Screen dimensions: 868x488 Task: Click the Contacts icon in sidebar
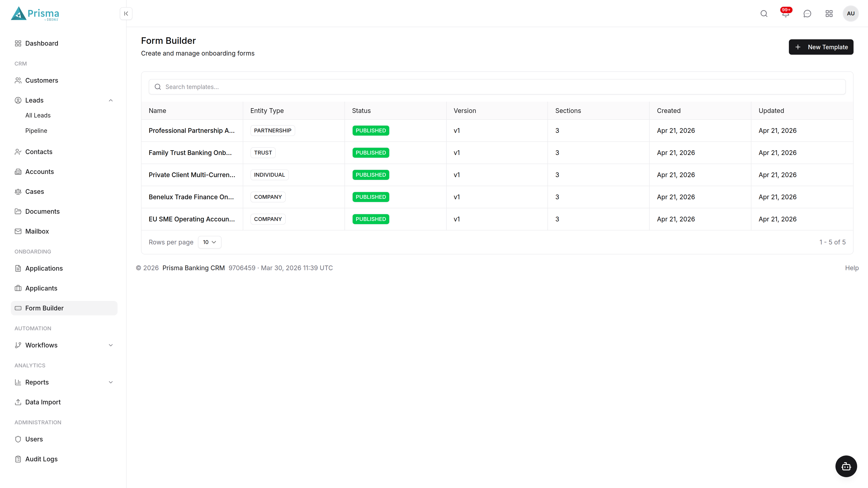tap(18, 152)
